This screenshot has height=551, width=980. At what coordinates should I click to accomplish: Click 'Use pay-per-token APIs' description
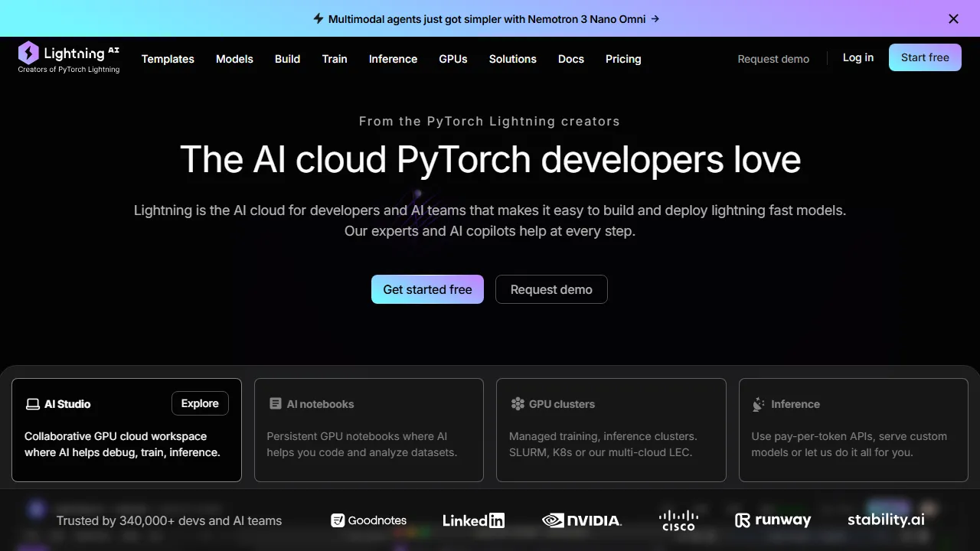tap(849, 444)
